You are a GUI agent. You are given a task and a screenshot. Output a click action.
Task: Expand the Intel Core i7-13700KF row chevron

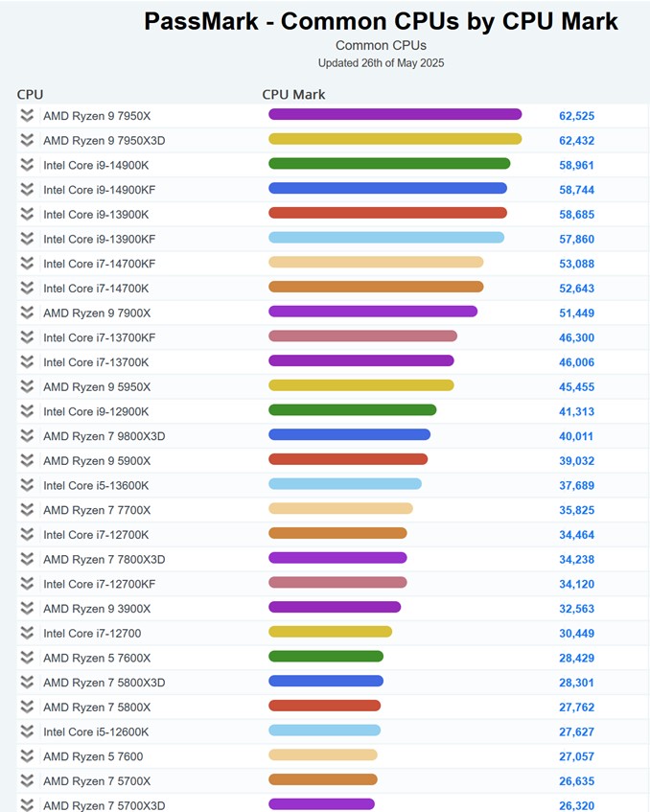tap(27, 337)
